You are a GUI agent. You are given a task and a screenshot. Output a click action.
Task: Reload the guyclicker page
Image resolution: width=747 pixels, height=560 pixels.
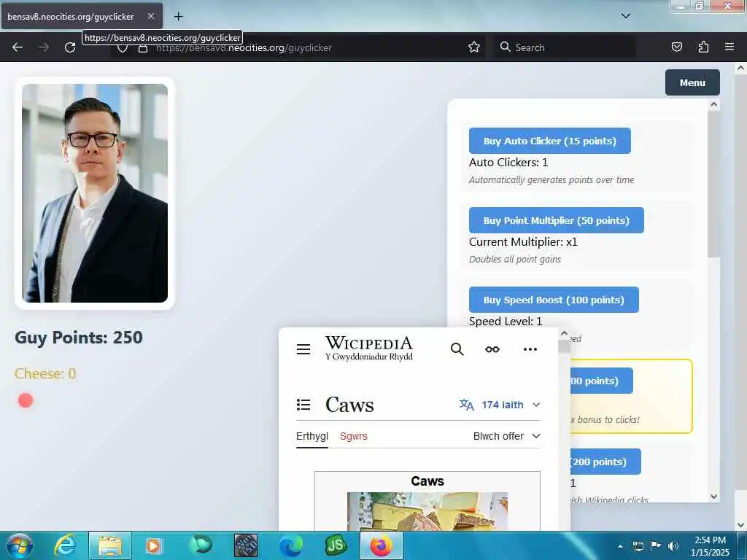(70, 47)
